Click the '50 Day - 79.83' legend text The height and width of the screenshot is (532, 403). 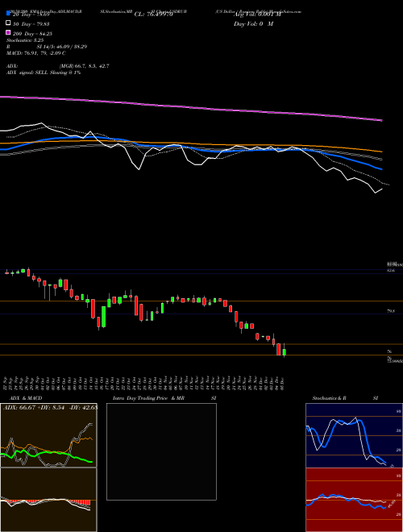[x=31, y=24]
